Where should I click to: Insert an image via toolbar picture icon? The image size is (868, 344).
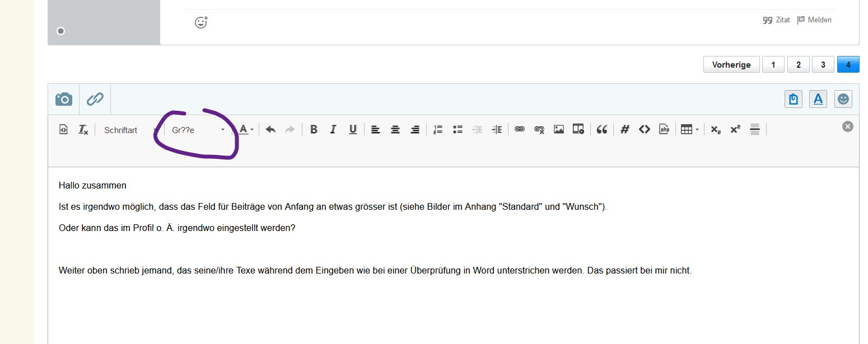point(558,129)
